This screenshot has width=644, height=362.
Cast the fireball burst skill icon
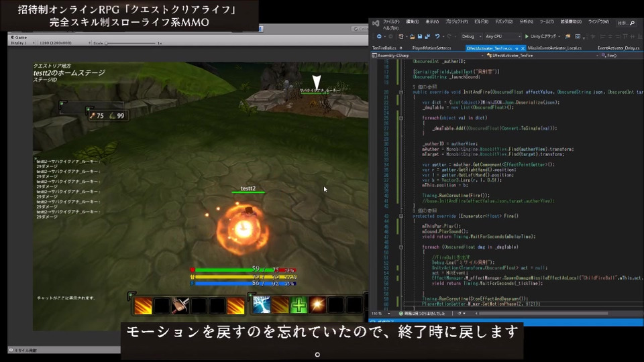coord(317,306)
